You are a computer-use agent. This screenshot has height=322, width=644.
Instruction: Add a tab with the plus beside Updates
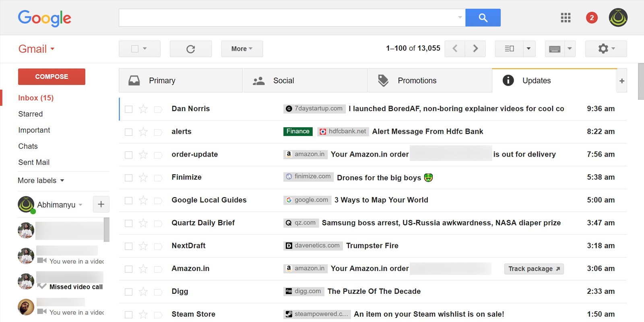(622, 81)
